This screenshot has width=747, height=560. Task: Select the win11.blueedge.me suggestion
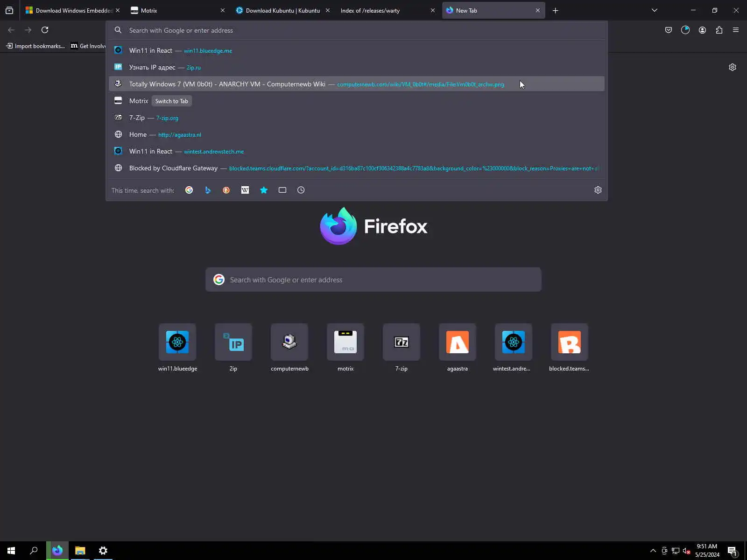(x=357, y=50)
